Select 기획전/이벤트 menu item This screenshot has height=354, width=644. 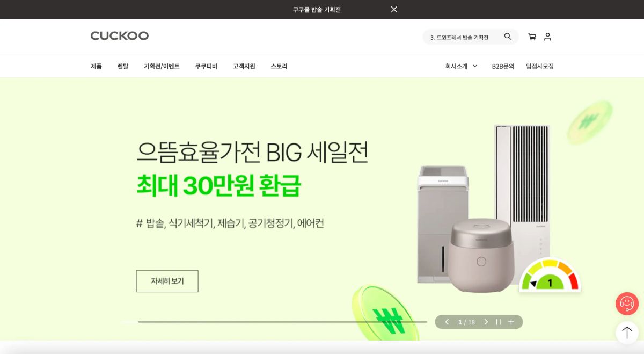click(x=162, y=66)
